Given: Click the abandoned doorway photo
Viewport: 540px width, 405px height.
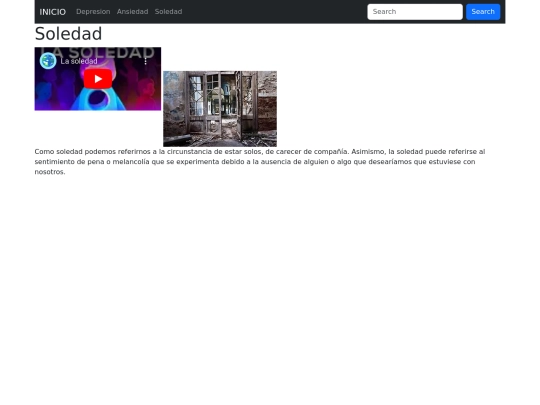Looking at the screenshot, I should point(220,109).
